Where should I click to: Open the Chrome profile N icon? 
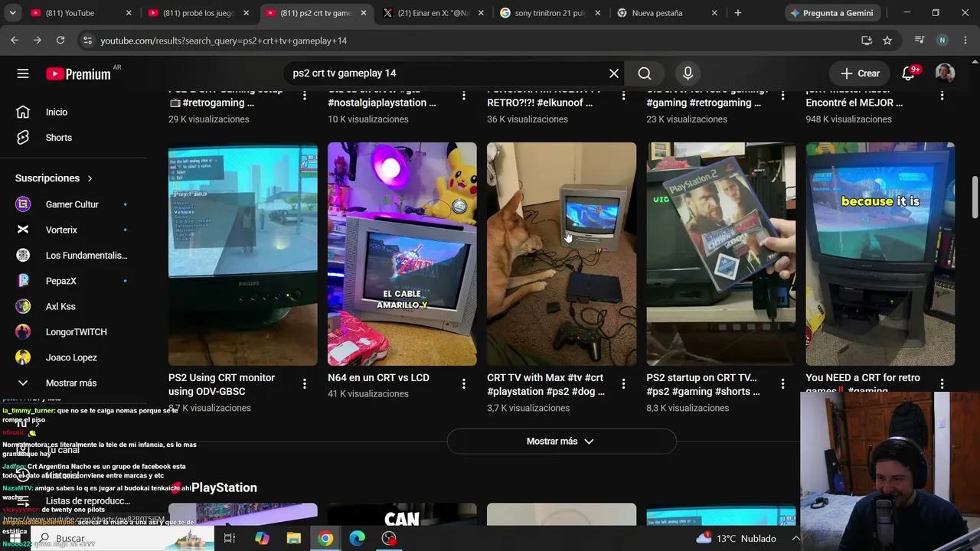tap(942, 41)
